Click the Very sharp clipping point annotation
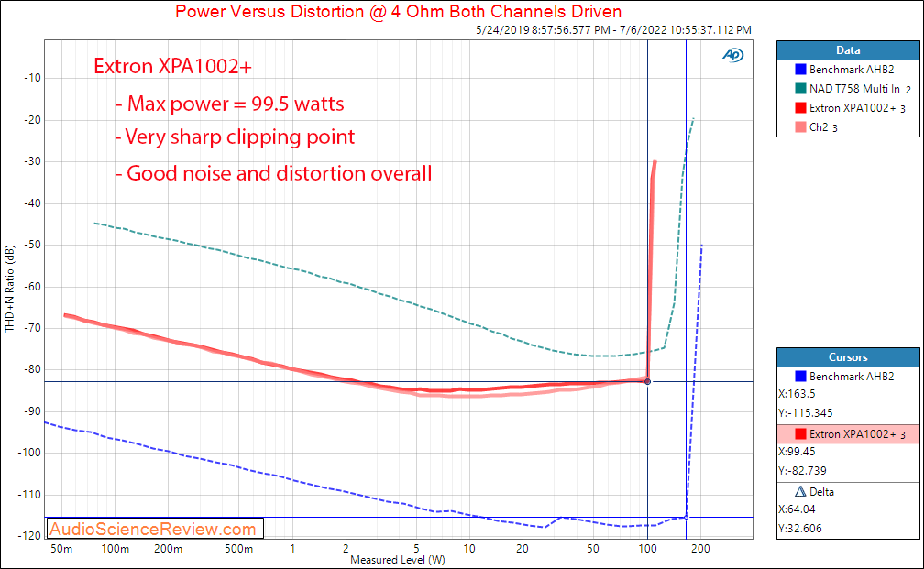The height and width of the screenshot is (569, 924). click(235, 137)
